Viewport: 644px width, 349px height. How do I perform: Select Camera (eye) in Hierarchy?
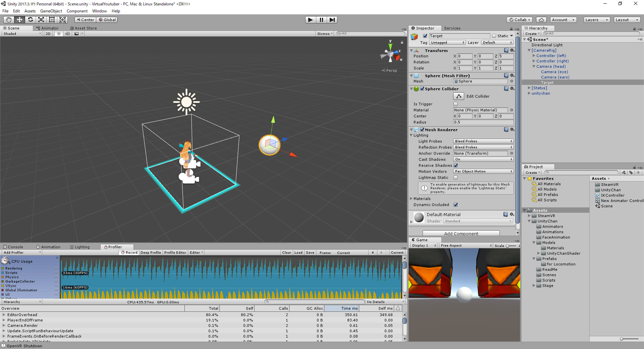pyautogui.click(x=554, y=72)
